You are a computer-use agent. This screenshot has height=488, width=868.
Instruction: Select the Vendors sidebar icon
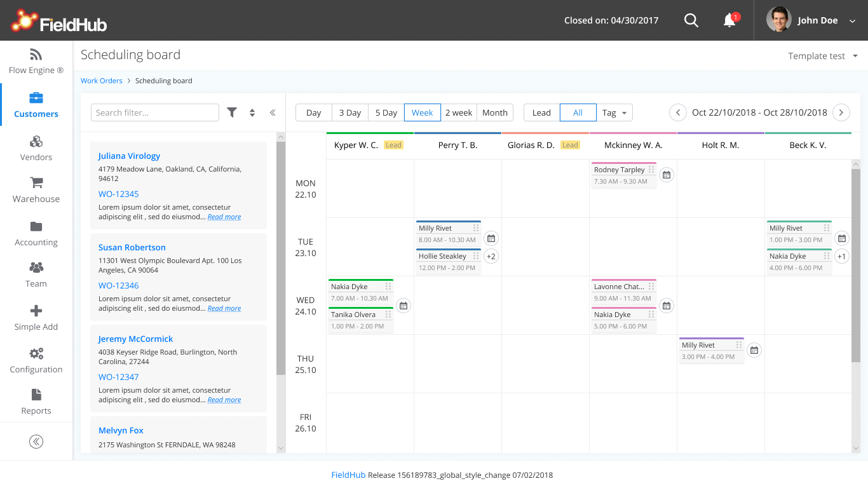pyautogui.click(x=36, y=147)
